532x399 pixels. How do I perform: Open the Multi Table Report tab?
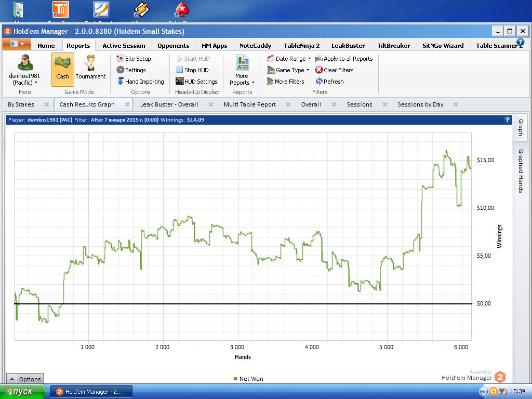[x=250, y=104]
